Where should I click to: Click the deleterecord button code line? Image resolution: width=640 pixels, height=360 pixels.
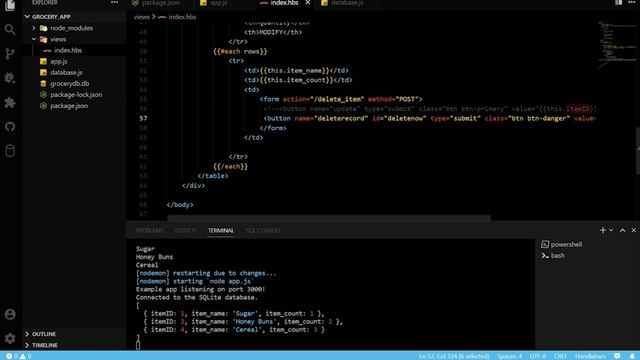coord(429,118)
